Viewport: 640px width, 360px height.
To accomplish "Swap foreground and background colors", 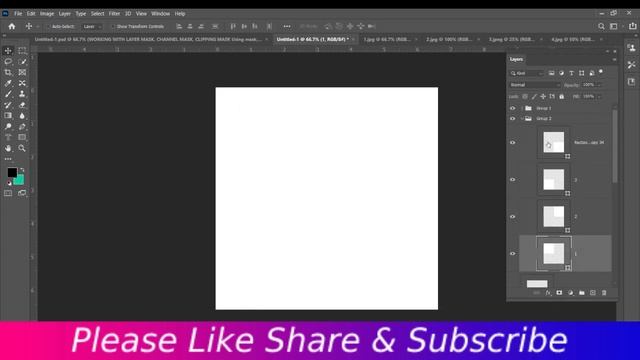I will tap(22, 170).
